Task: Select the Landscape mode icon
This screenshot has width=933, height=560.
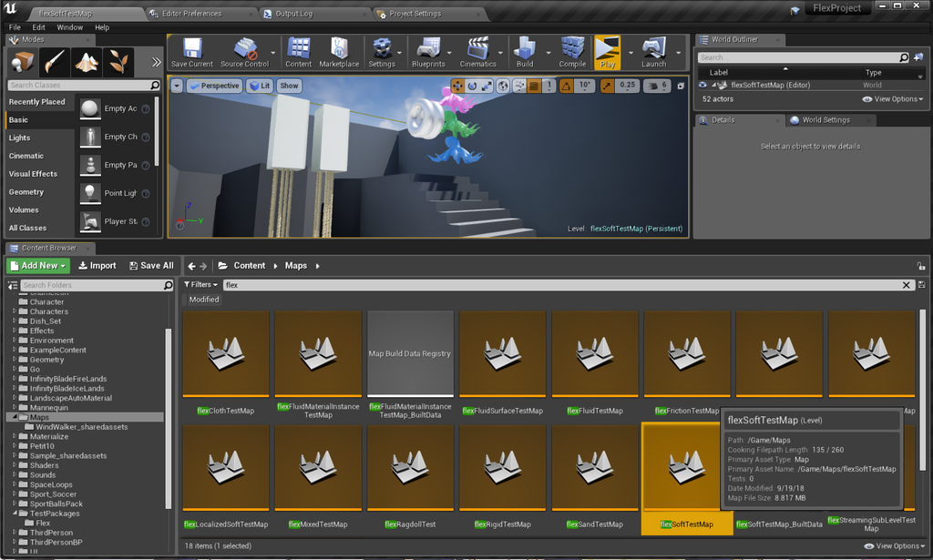Action: [87, 62]
